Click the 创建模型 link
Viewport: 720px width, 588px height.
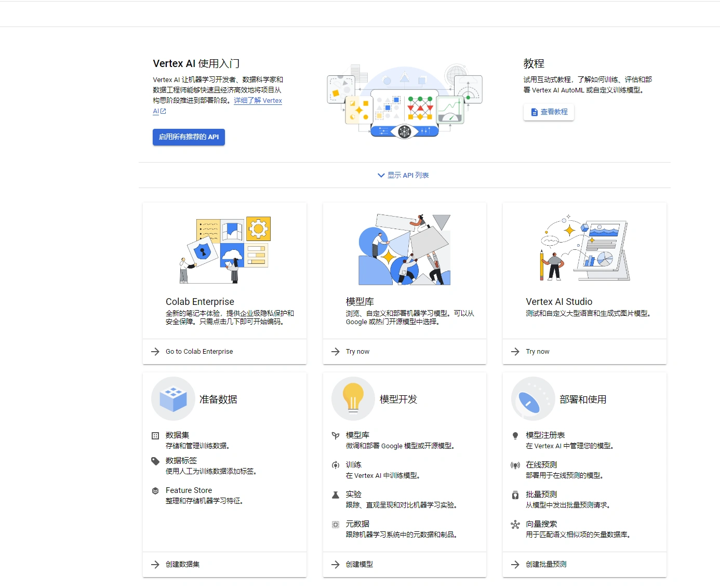coord(359,565)
